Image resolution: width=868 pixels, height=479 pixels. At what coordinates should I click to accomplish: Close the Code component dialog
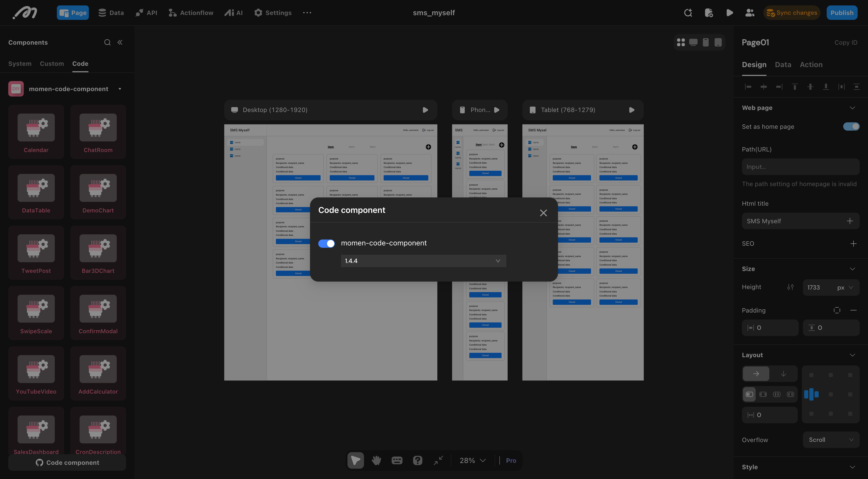(x=543, y=213)
